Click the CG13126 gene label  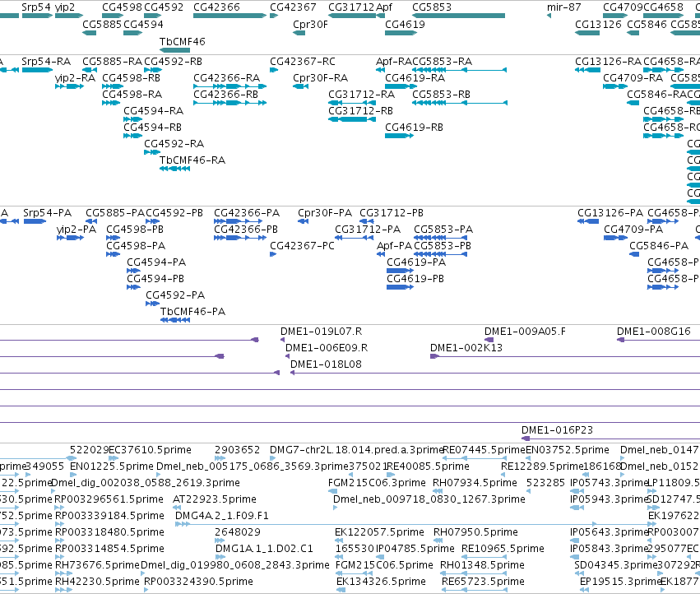(598, 24)
